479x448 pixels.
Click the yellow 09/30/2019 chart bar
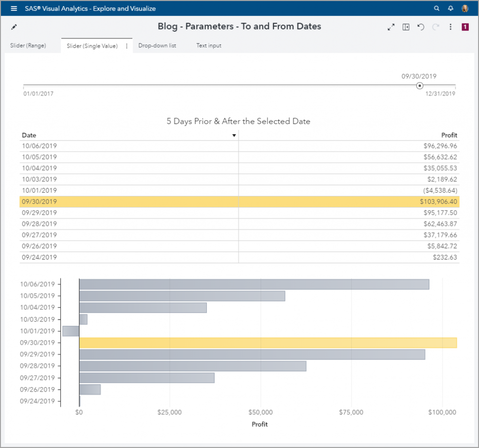[x=268, y=343]
